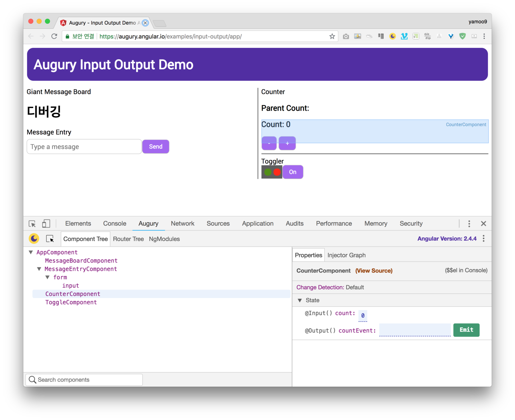Open the Application DevTools tab
The height and width of the screenshot is (420, 515).
[258, 224]
